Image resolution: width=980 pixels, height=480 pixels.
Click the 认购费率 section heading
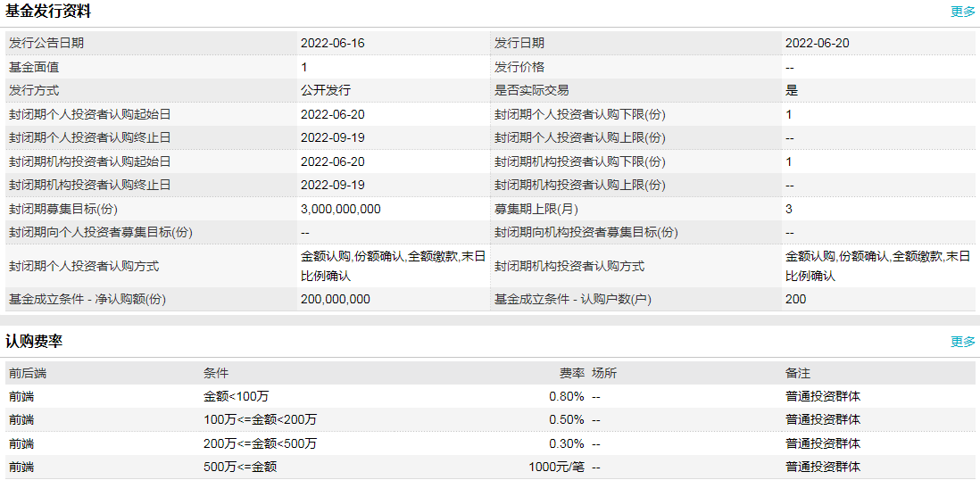pos(34,342)
